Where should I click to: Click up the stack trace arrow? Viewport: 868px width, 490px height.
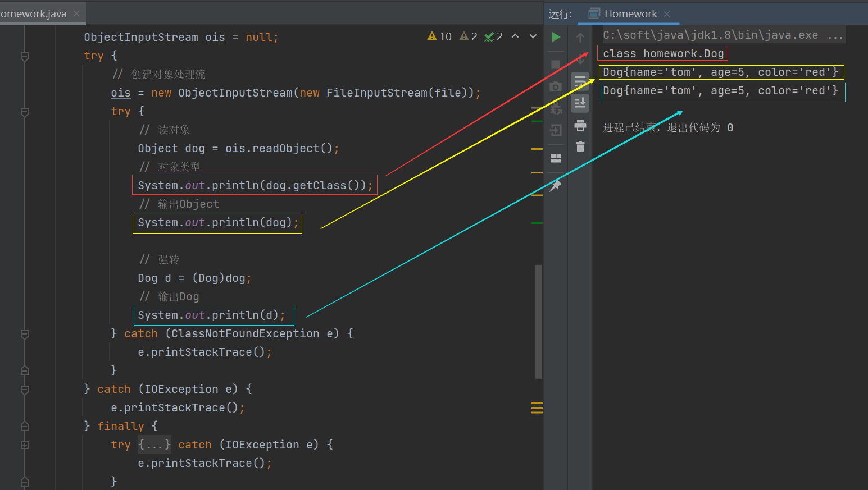(x=580, y=38)
